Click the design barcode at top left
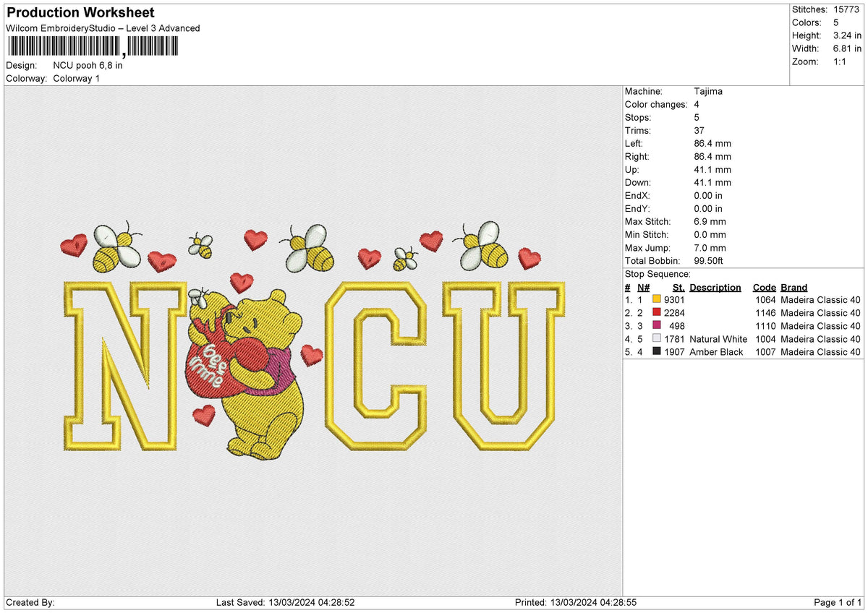868x613 pixels. (93, 47)
